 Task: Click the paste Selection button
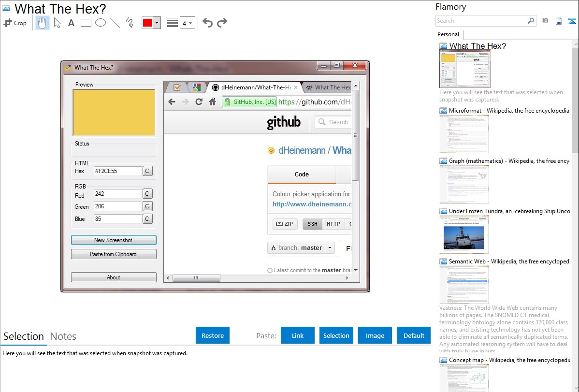click(336, 335)
